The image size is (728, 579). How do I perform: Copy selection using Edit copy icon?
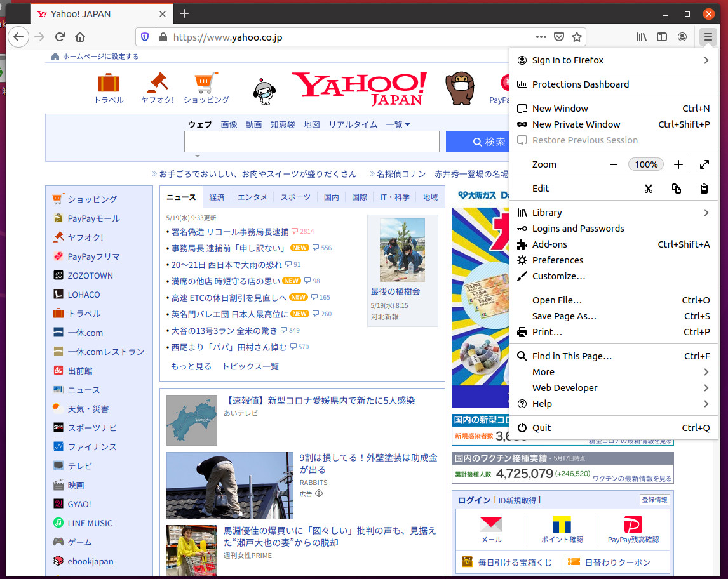pyautogui.click(x=677, y=189)
